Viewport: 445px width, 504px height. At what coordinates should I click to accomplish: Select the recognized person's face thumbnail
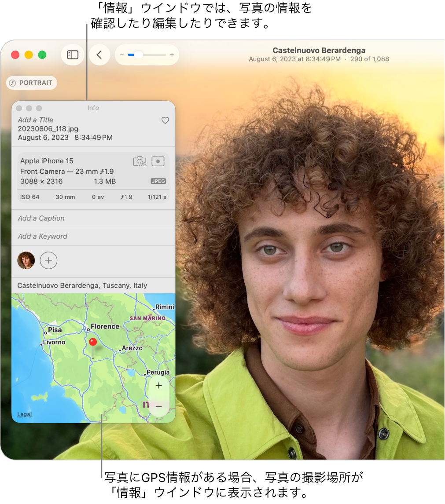click(x=26, y=260)
